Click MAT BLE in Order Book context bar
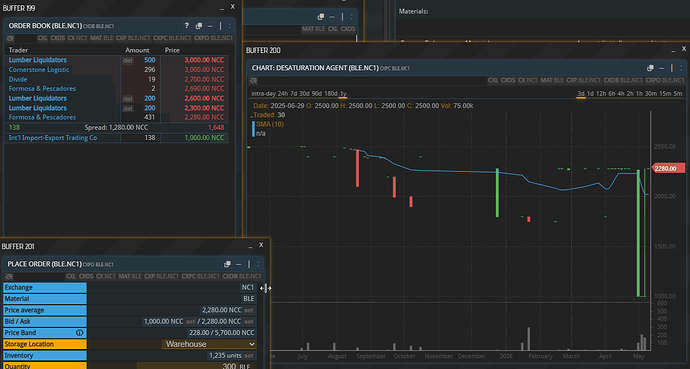Viewport: 690px width, 369px height. pyautogui.click(x=102, y=38)
